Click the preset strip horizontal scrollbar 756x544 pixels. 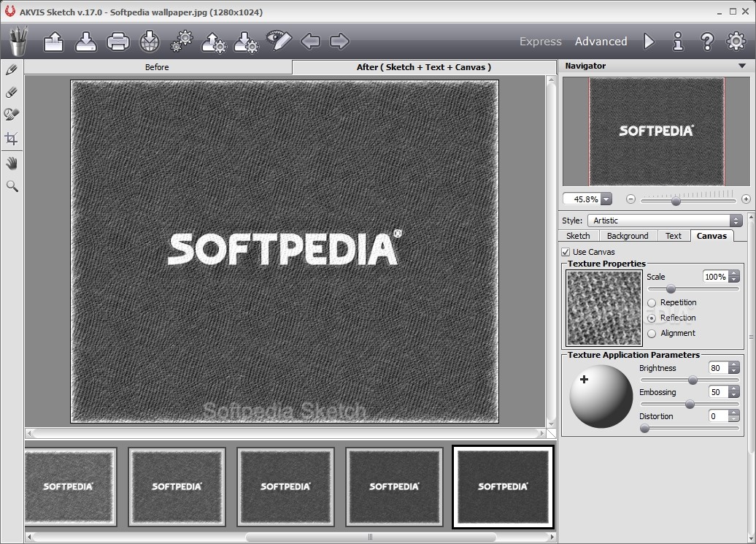point(370,537)
